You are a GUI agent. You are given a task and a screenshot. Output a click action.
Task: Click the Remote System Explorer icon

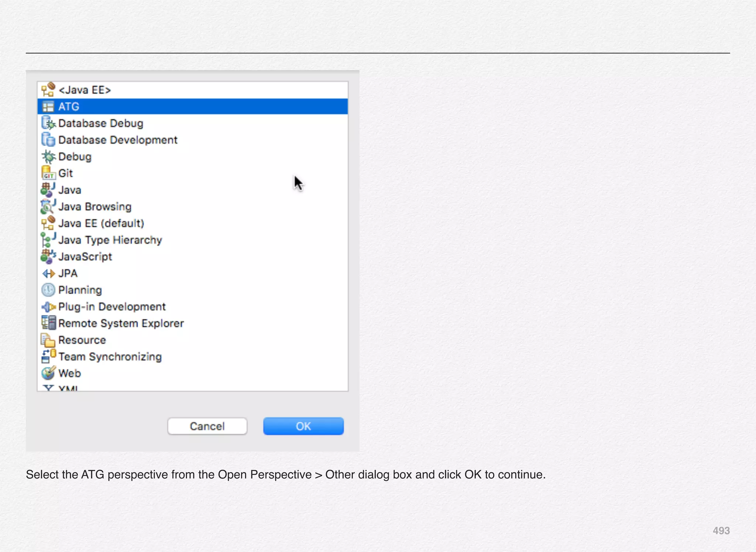(x=48, y=323)
